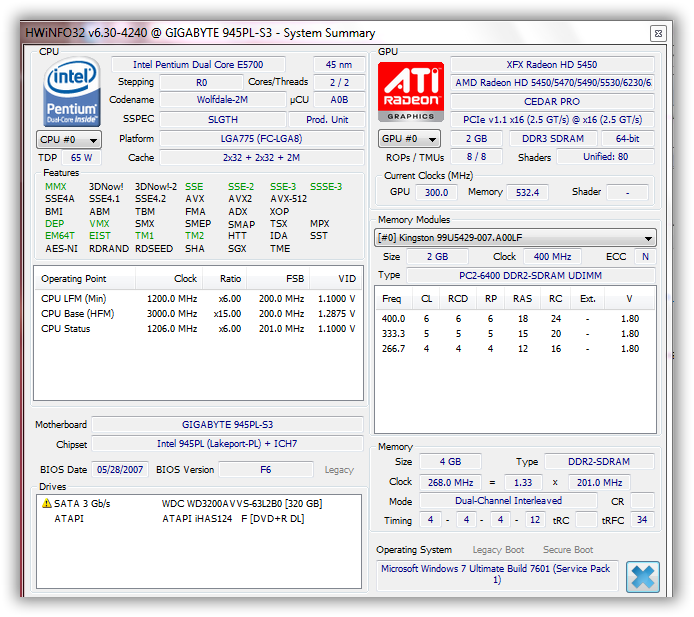Click the AVX-512 feature label

pyautogui.click(x=288, y=199)
